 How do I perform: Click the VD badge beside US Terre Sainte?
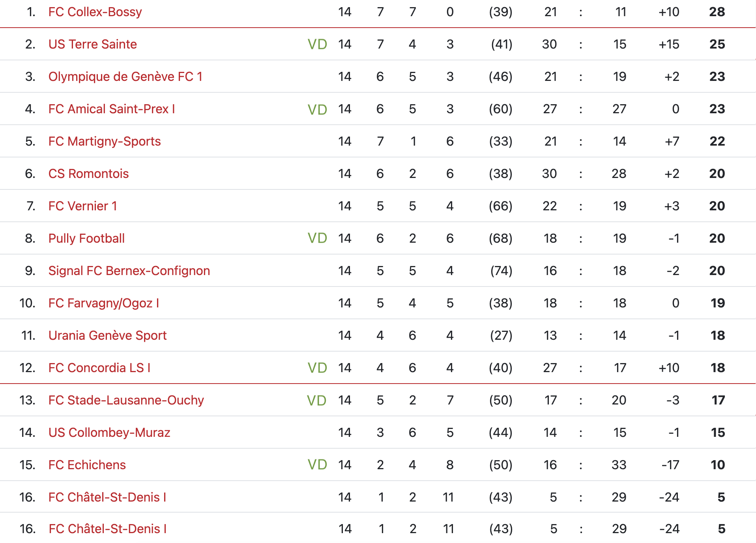pos(317,44)
